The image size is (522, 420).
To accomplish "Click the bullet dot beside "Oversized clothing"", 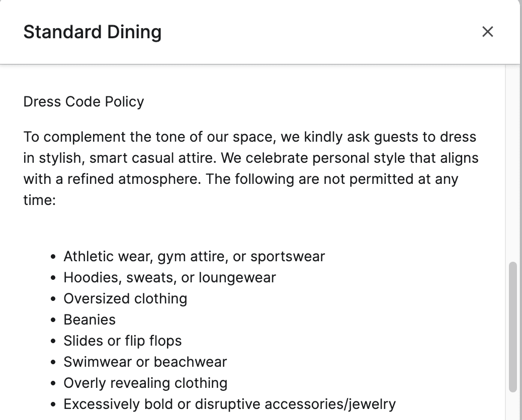I will coord(54,299).
